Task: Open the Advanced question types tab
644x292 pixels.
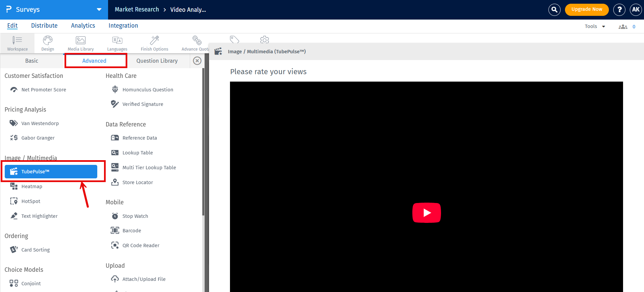Action: tap(94, 61)
